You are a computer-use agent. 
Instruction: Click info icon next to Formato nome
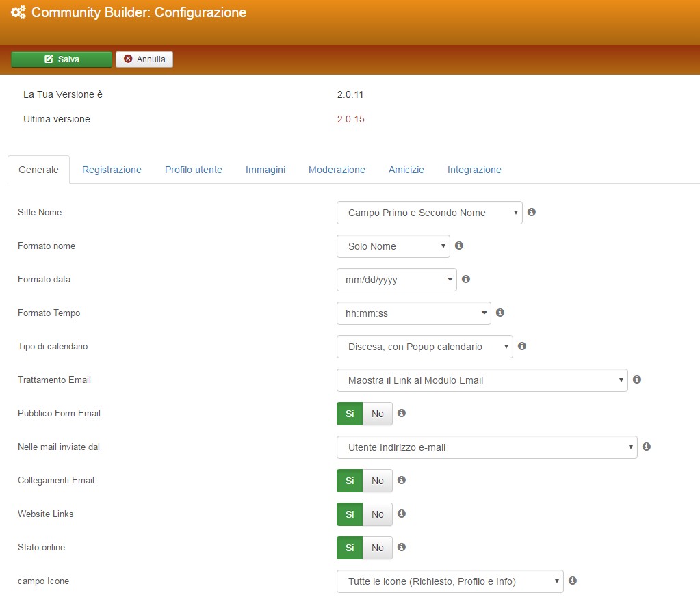pos(459,246)
